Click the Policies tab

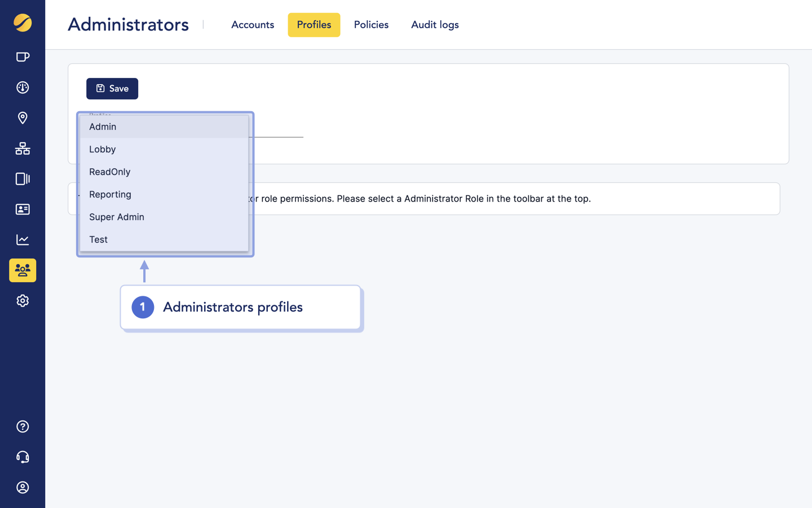[x=371, y=25]
